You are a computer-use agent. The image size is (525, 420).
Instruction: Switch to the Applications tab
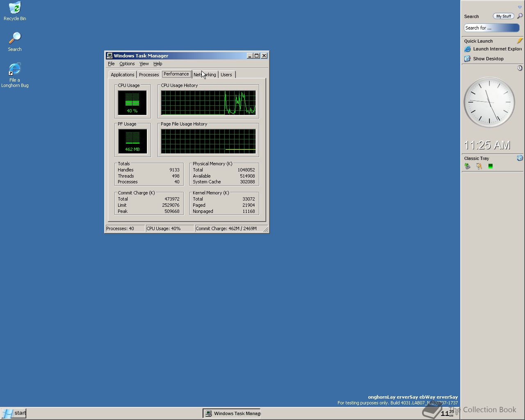(122, 75)
